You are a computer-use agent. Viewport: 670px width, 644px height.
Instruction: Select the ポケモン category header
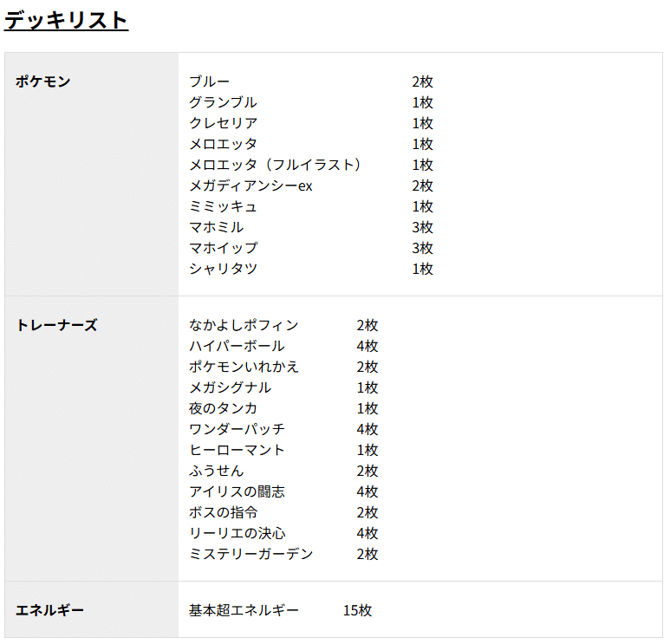pyautogui.click(x=42, y=81)
